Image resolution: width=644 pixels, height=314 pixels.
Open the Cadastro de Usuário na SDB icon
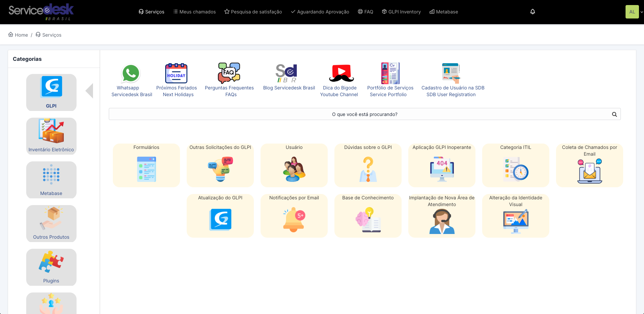click(x=451, y=73)
